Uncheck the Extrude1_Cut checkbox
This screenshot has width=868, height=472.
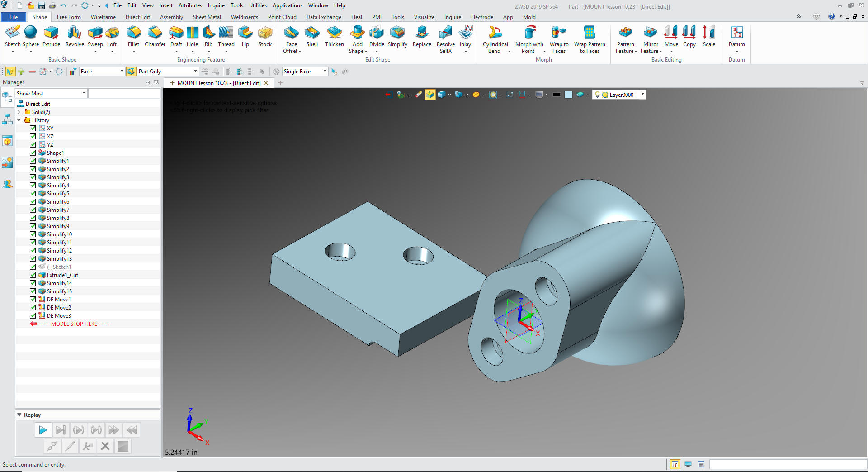point(33,275)
